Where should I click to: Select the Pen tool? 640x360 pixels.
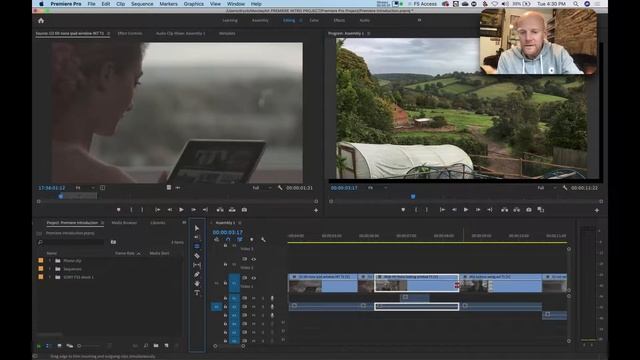197,274
